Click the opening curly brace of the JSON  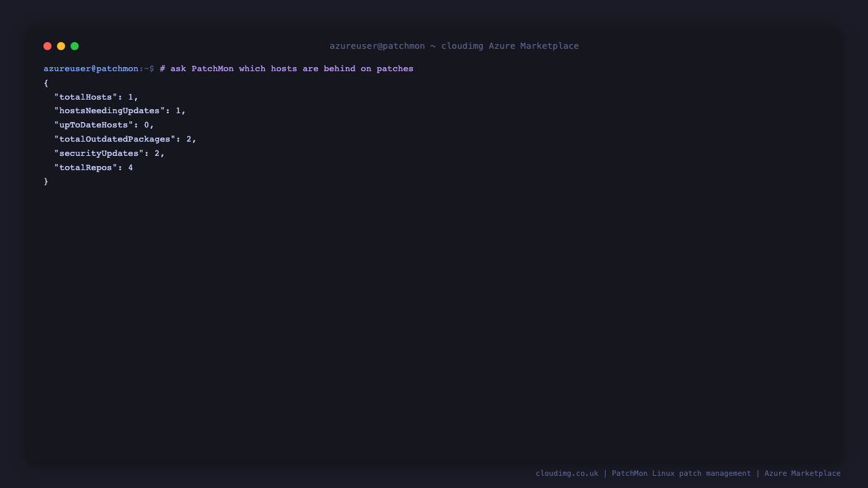[46, 83]
